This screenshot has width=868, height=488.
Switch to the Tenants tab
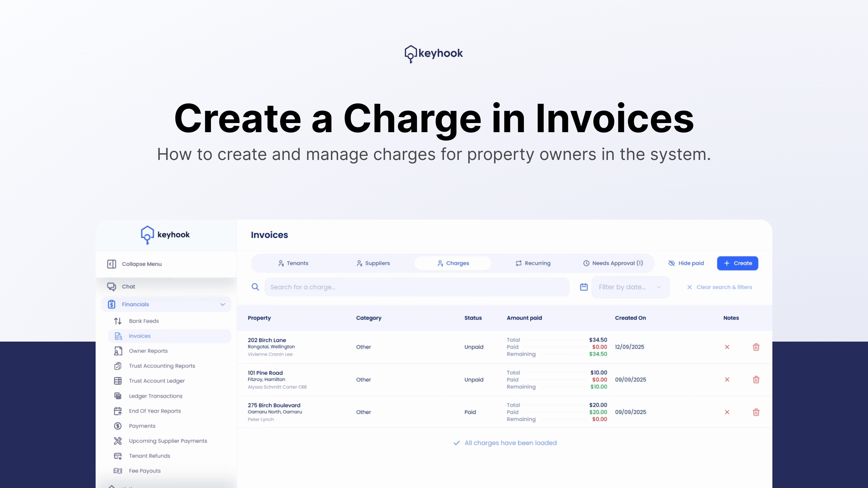pyautogui.click(x=293, y=263)
